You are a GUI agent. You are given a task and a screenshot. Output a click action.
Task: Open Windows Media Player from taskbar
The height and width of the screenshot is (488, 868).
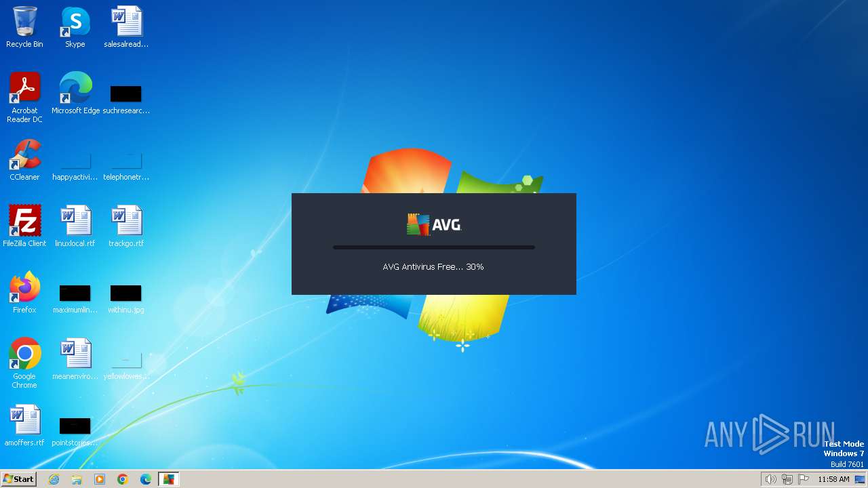coord(100,479)
